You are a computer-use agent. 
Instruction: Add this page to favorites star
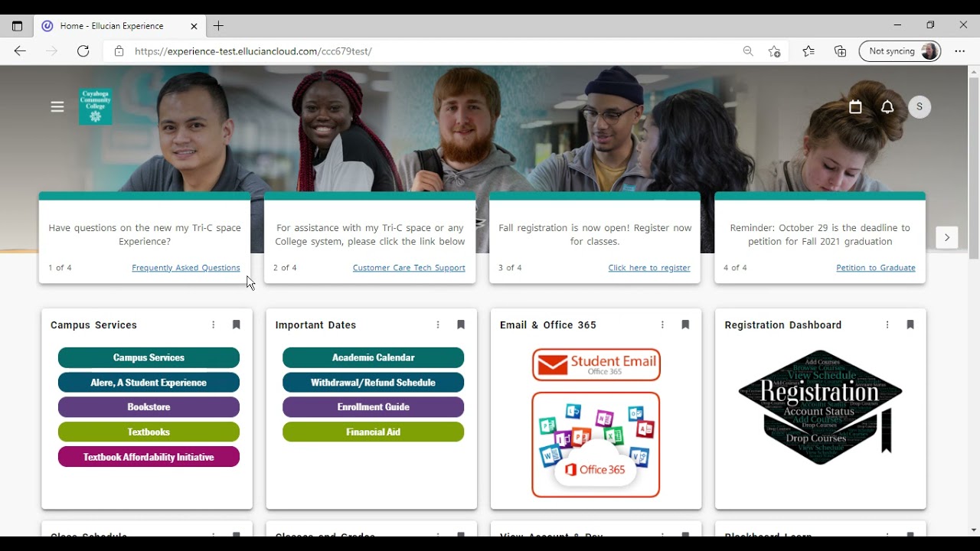774,51
